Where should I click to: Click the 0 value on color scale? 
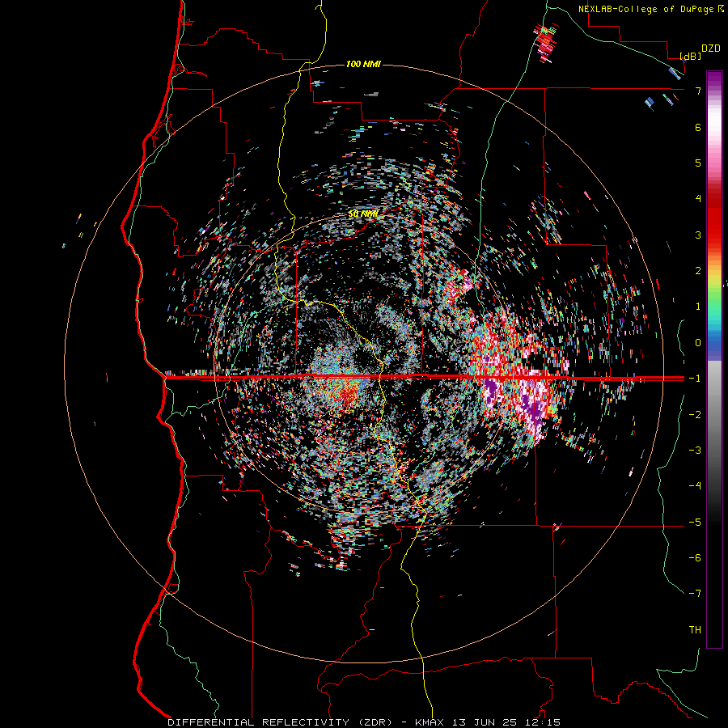coord(698,343)
